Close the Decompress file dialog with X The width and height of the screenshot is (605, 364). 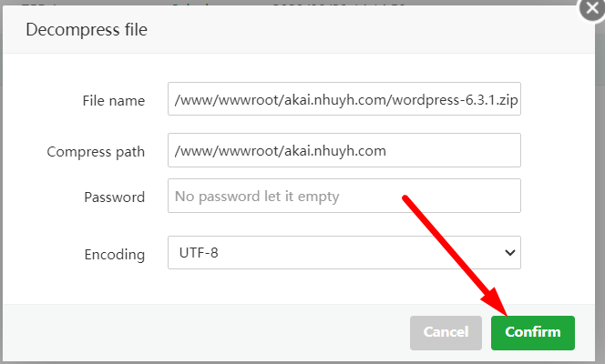[x=592, y=9]
